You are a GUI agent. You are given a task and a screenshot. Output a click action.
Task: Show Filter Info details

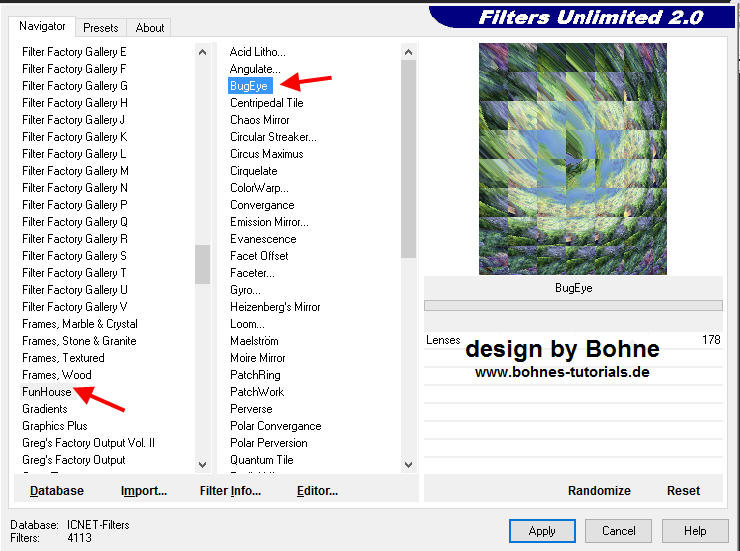pyautogui.click(x=230, y=491)
